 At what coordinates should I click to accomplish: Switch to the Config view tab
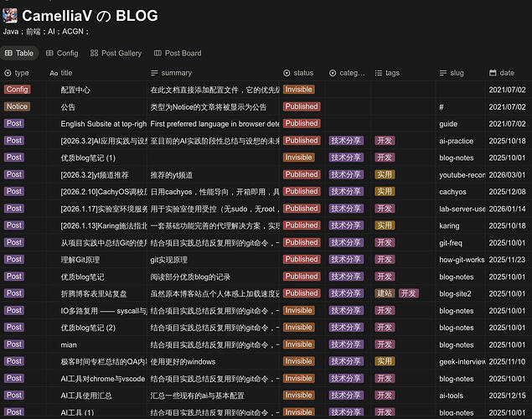(x=62, y=54)
